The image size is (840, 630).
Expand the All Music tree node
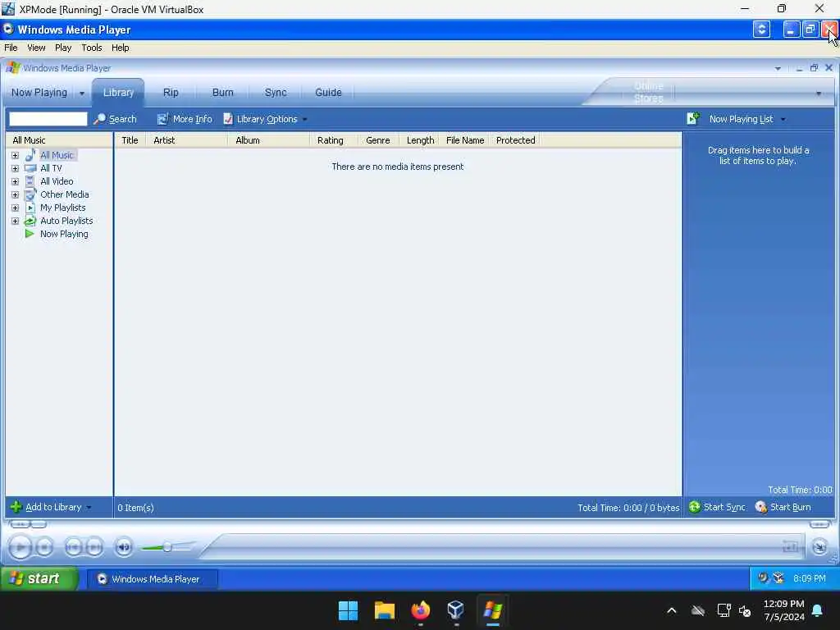pyautogui.click(x=15, y=155)
